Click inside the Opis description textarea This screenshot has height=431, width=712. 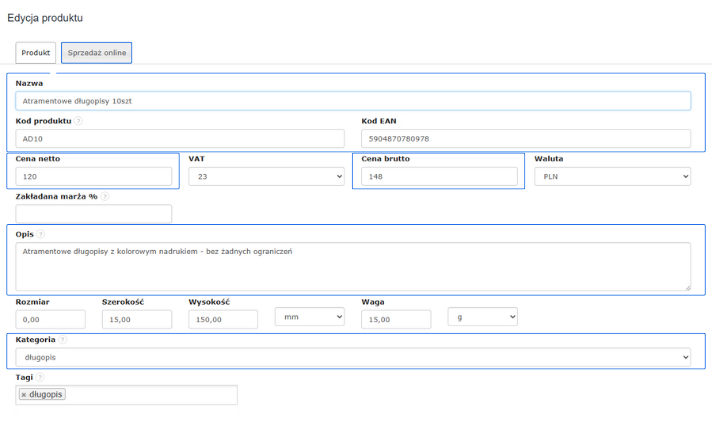(x=353, y=266)
